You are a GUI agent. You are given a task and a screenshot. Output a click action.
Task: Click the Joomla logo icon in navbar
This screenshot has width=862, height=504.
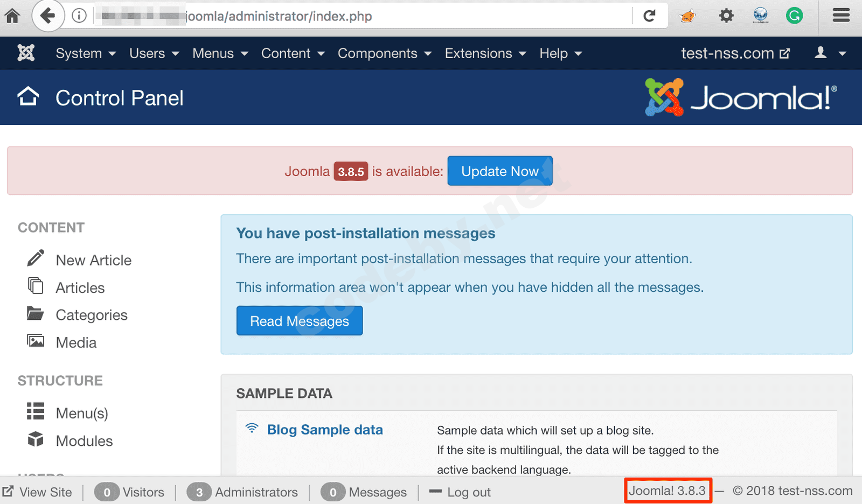tap(26, 53)
